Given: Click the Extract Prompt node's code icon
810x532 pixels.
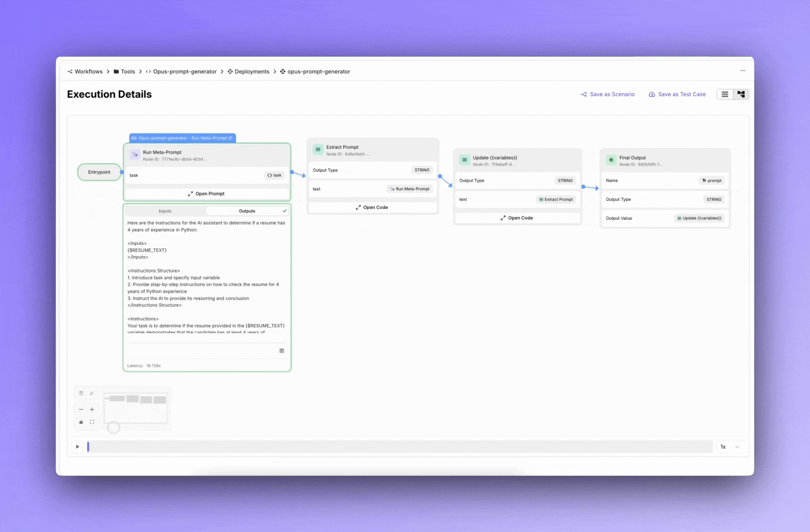Looking at the screenshot, I should coord(318,150).
